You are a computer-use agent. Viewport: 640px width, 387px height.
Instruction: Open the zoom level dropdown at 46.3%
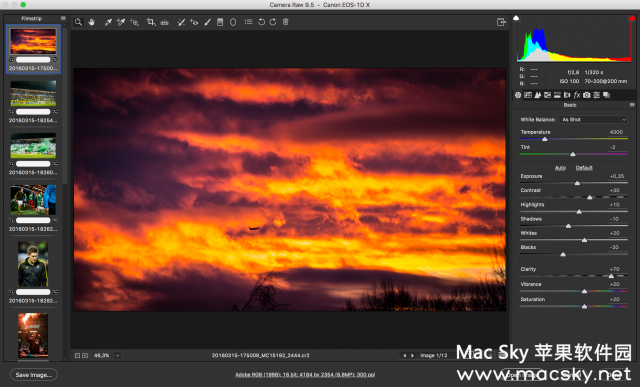(117, 356)
